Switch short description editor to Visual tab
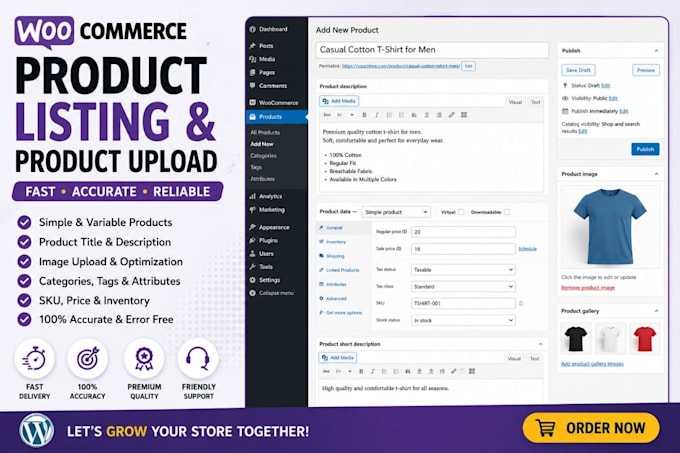 (x=514, y=358)
